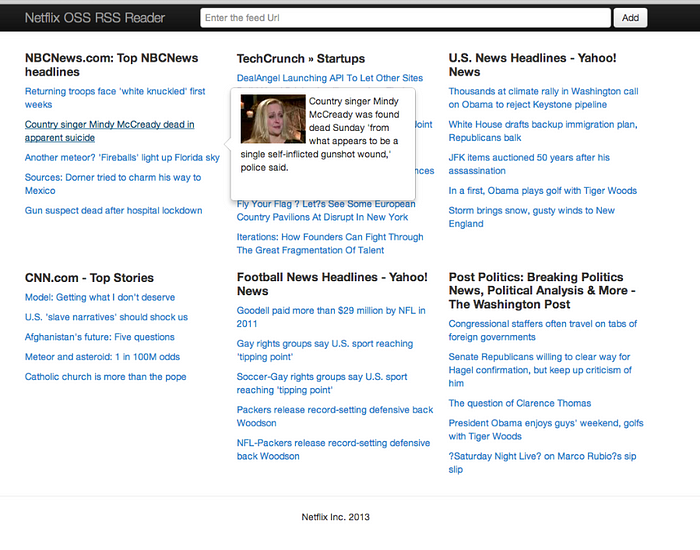Focus the 'Enter the feed Url' field
This screenshot has height=550, width=700.
405,18
